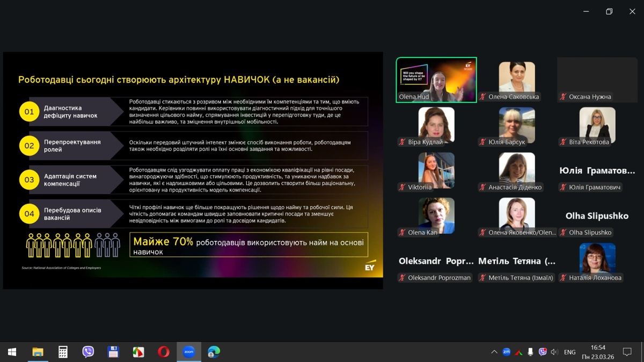Select Olena Hud's active speaker video
Screen dimensions: 644x362
(x=436, y=79)
